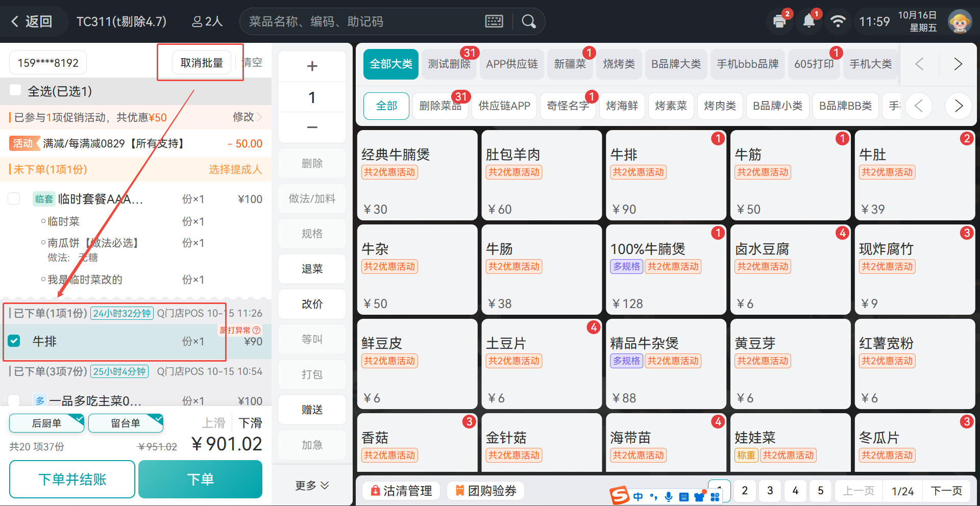Expand the 更多 more actions menu
Image resolution: width=980 pixels, height=506 pixels.
[x=312, y=486]
